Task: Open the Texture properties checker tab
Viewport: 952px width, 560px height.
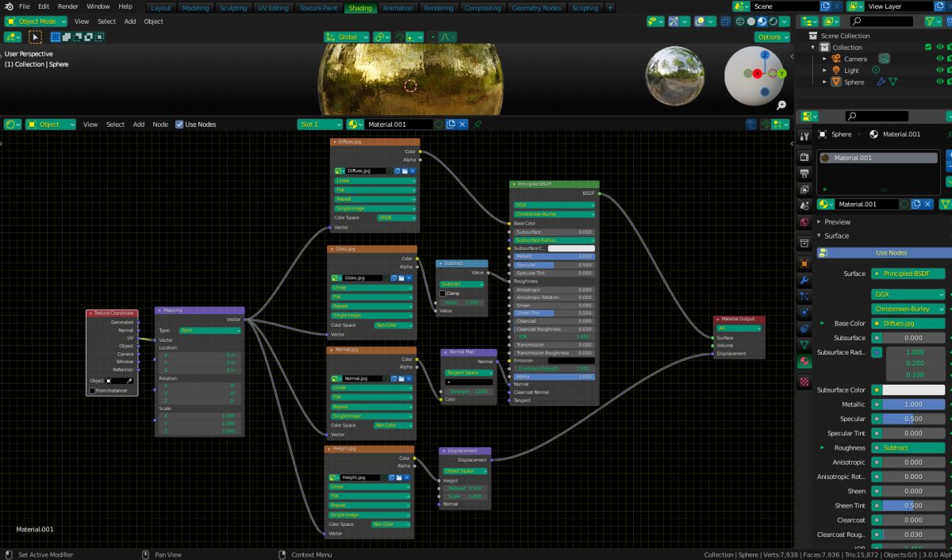Action: (804, 382)
